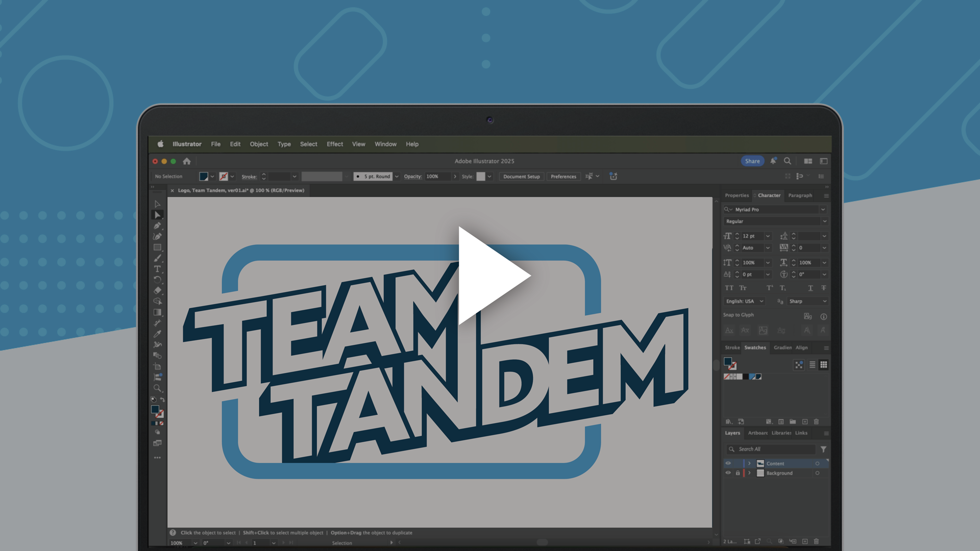
Task: Hide the Content layer
Action: pyautogui.click(x=728, y=463)
